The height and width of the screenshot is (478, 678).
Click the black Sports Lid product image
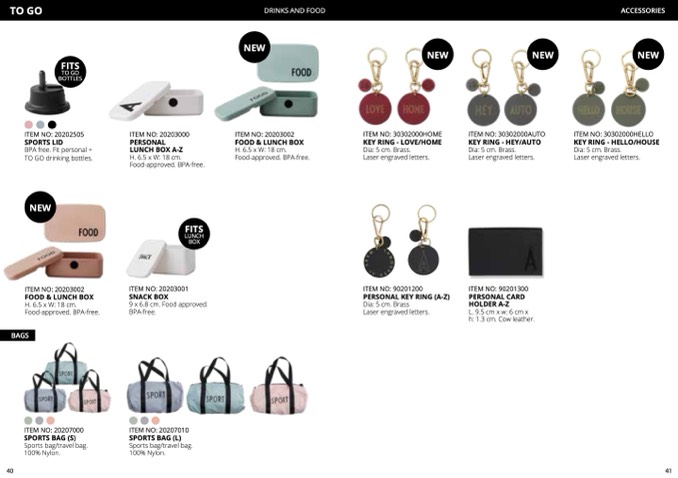[47, 93]
